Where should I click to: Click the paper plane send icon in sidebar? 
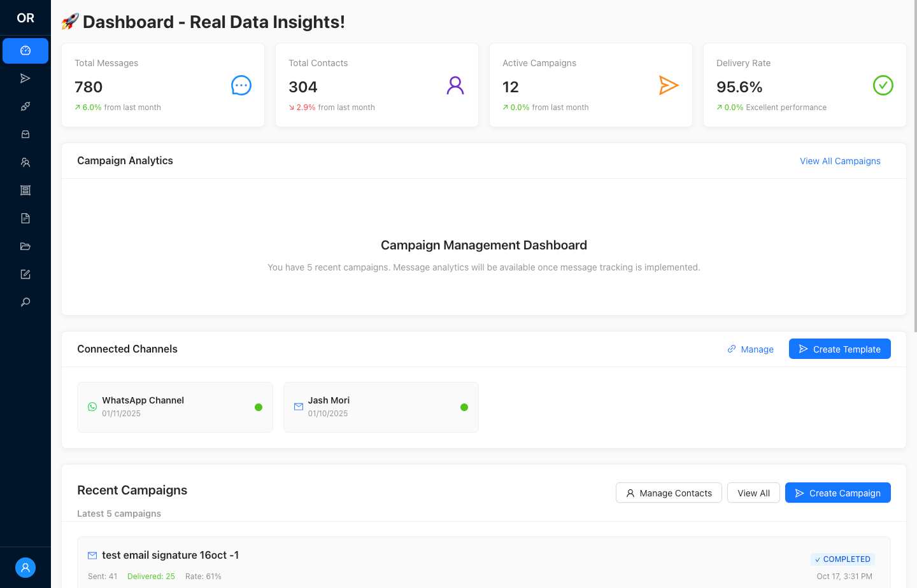pyautogui.click(x=25, y=78)
